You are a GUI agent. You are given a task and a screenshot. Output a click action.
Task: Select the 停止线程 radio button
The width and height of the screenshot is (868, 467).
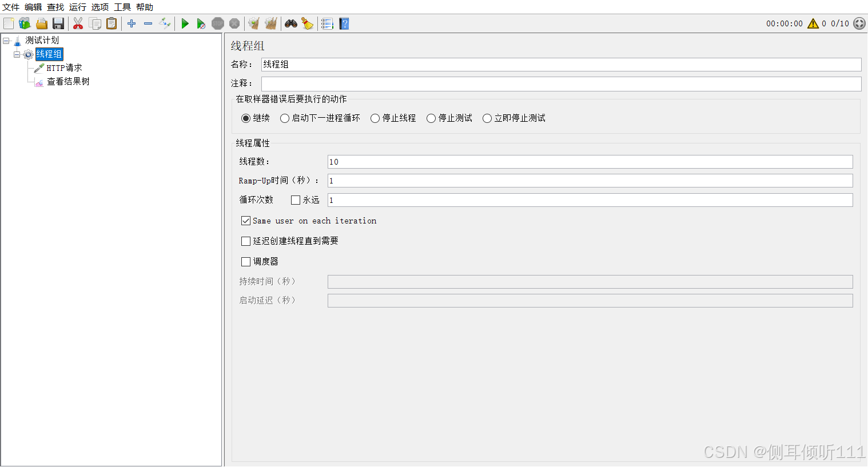(375, 118)
